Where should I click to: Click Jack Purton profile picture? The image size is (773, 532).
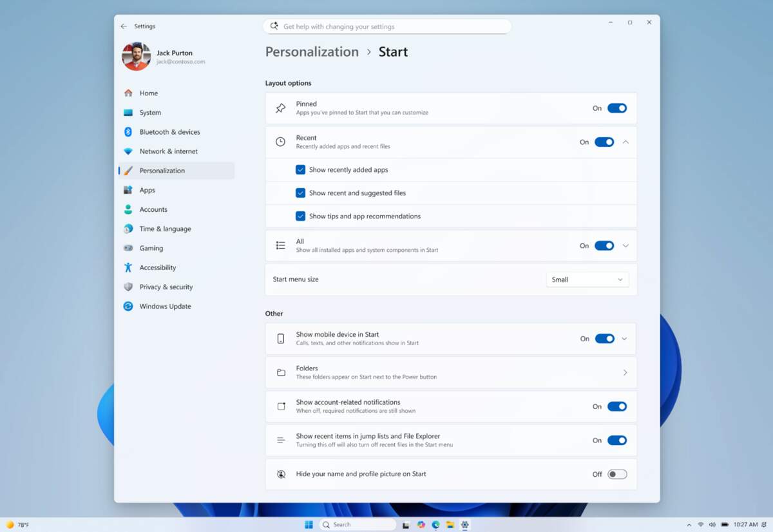(x=136, y=57)
